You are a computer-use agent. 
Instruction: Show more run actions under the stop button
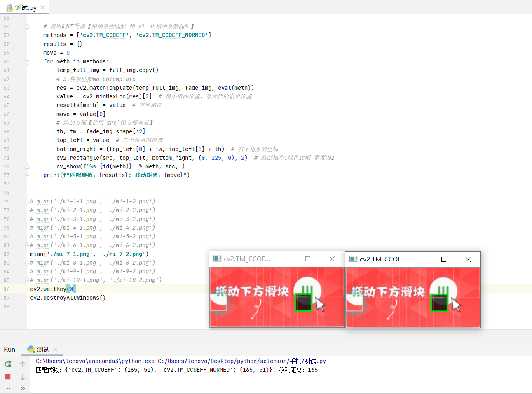click(x=8, y=388)
